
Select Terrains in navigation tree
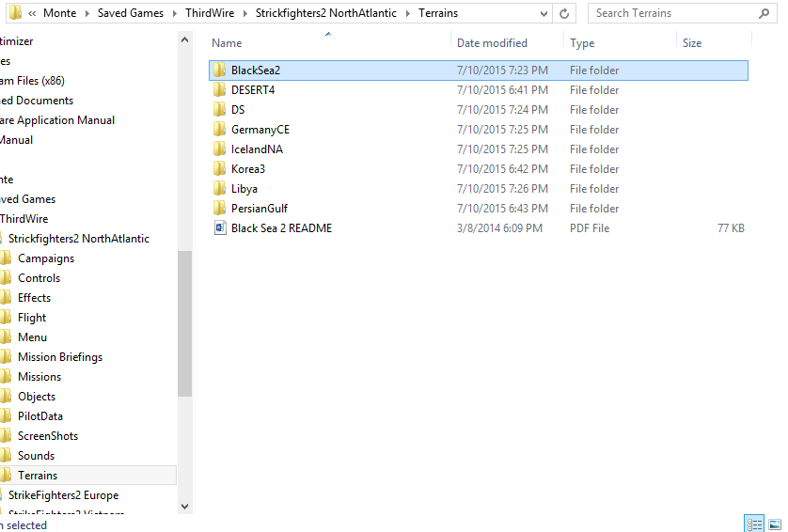(38, 476)
